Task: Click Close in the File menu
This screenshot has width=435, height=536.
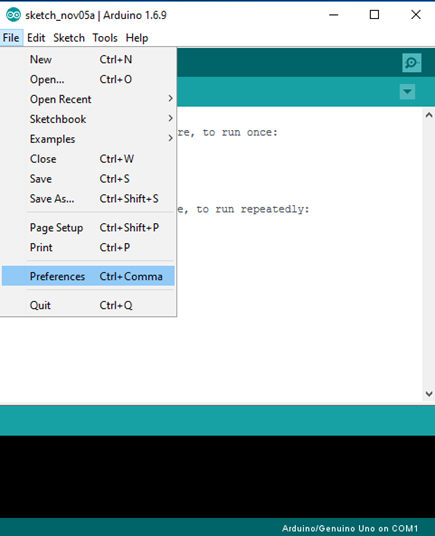Action: tap(88, 159)
